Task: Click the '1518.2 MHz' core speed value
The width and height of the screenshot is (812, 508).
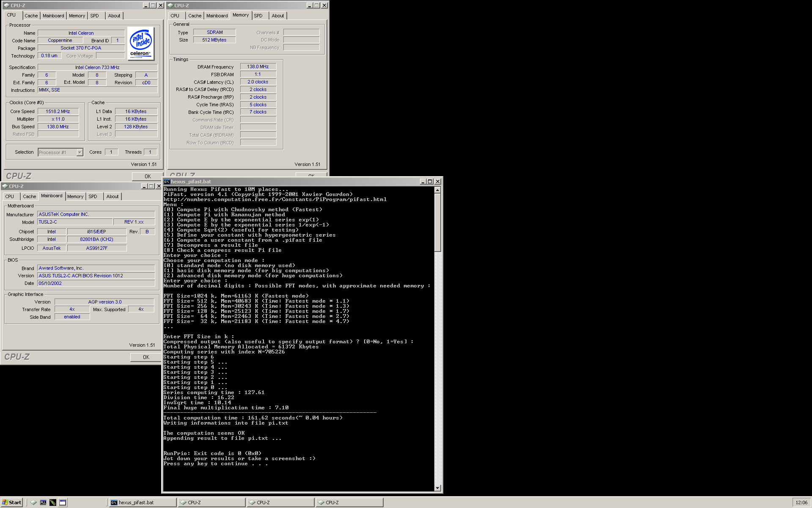Action: point(58,112)
